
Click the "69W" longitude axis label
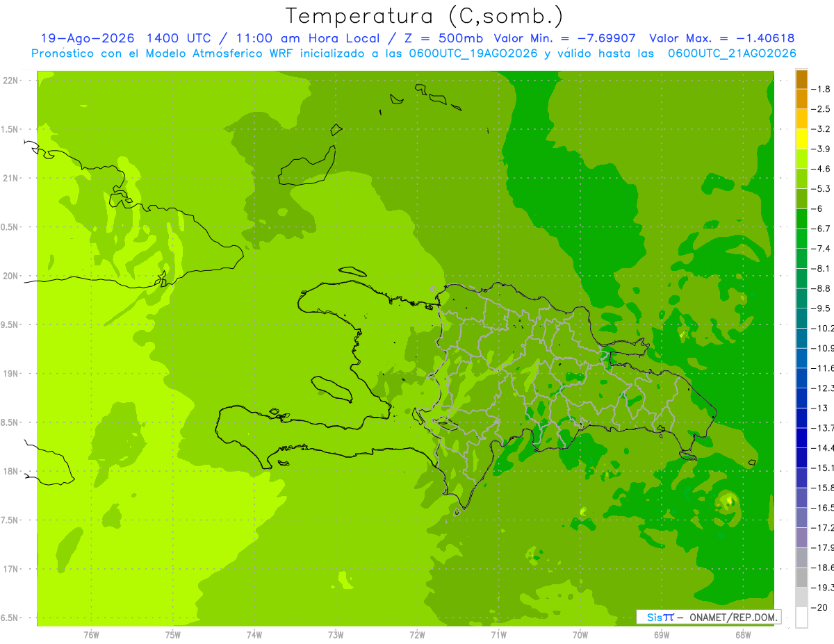tap(662, 635)
